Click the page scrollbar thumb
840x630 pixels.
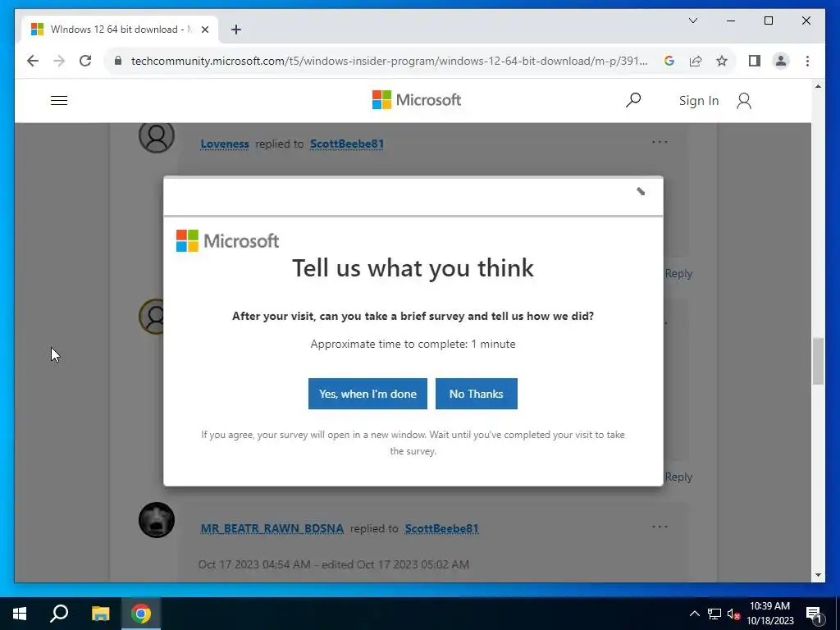point(818,361)
